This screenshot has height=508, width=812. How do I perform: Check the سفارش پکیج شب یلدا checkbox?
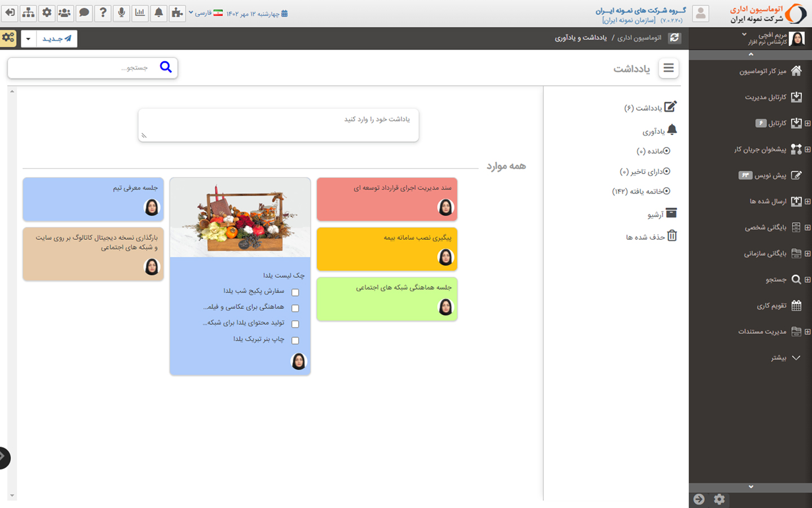[295, 292]
